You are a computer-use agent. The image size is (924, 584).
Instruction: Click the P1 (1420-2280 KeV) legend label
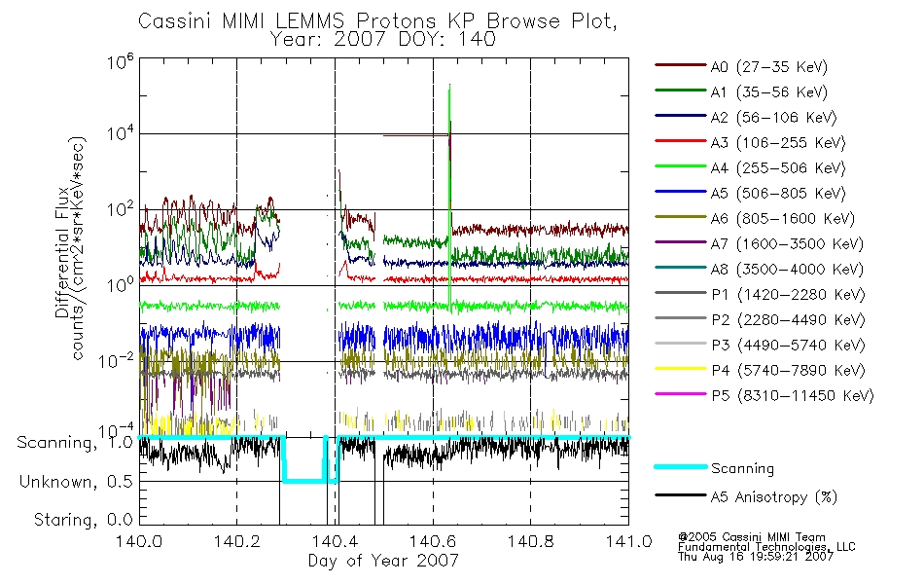point(788,295)
